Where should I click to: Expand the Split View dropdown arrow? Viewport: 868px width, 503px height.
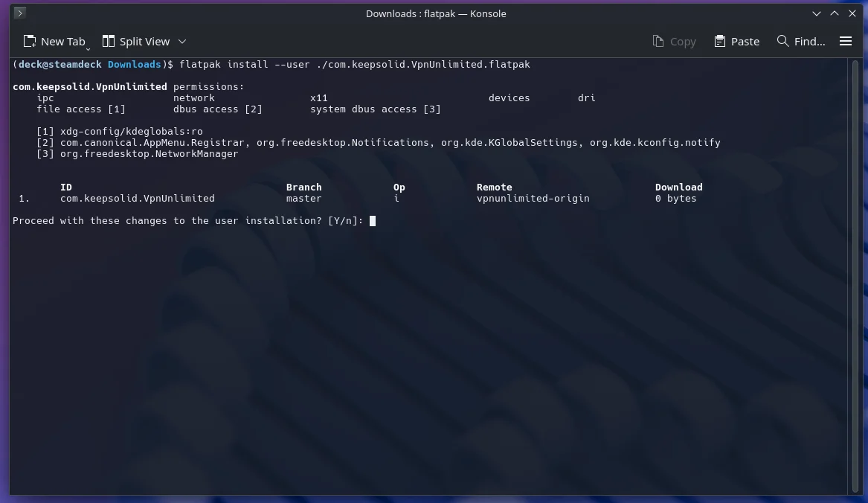tap(182, 42)
